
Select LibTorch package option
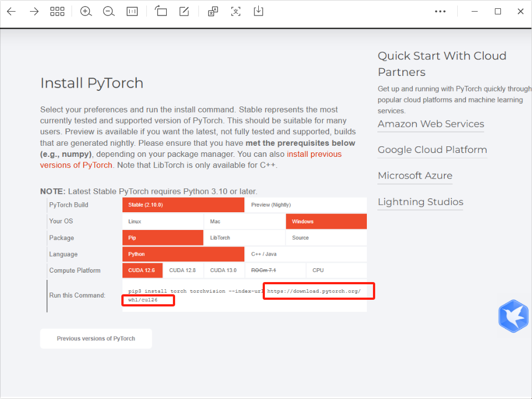[244, 238]
